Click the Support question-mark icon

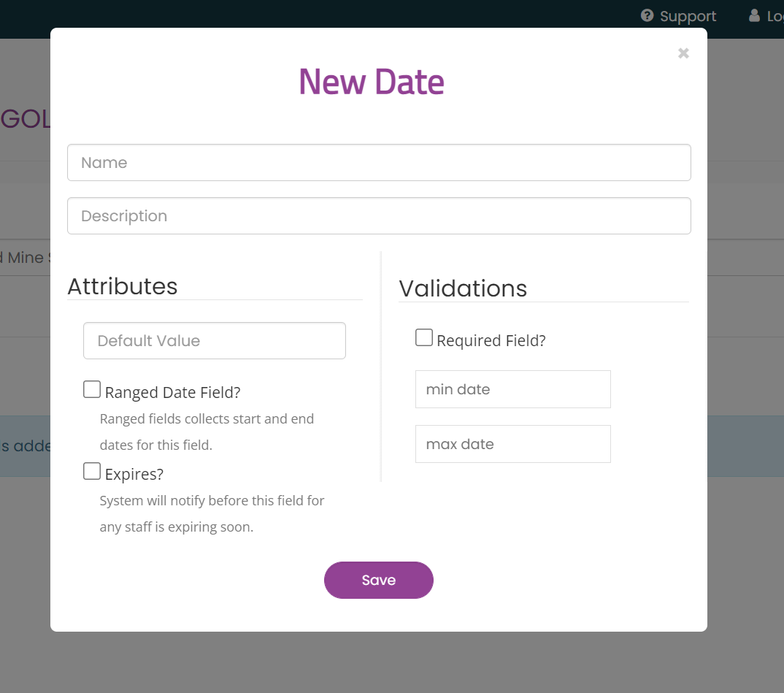(647, 15)
